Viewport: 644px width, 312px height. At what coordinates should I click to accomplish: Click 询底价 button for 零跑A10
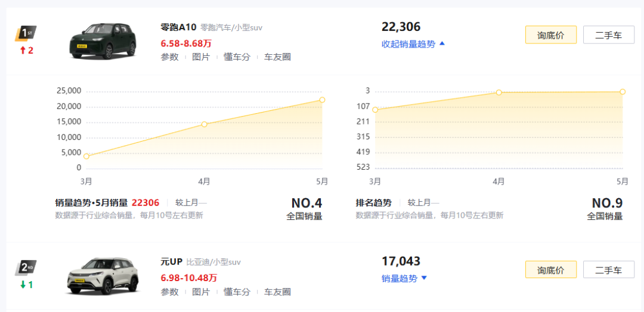(551, 35)
